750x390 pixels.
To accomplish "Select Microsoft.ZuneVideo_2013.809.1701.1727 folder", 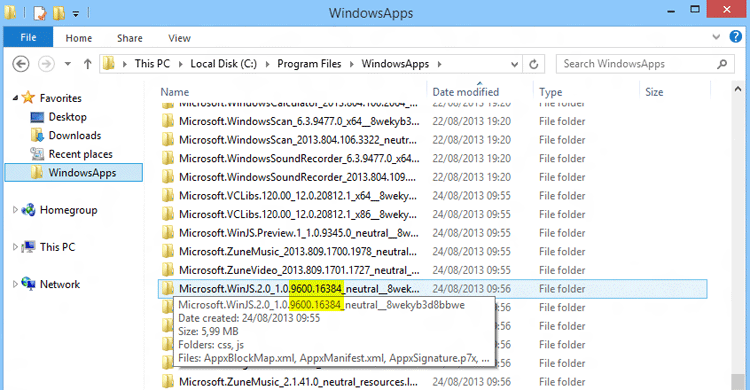I will pyautogui.click(x=432, y=271).
